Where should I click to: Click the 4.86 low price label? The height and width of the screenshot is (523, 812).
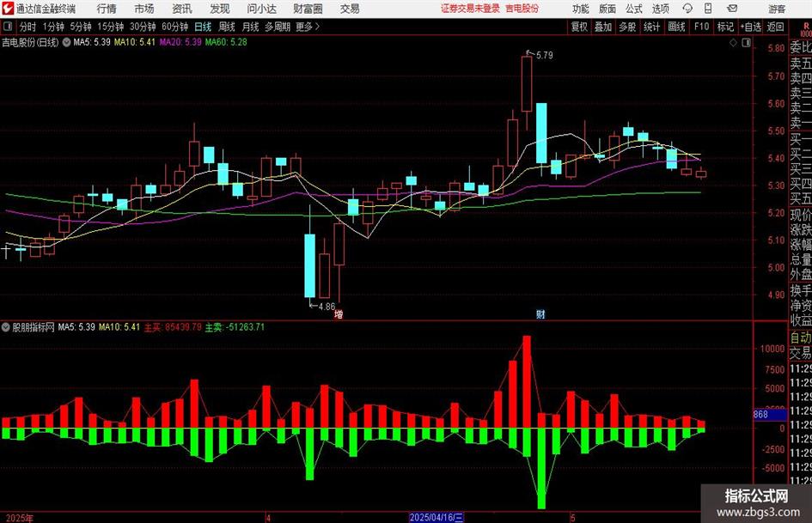tap(327, 306)
